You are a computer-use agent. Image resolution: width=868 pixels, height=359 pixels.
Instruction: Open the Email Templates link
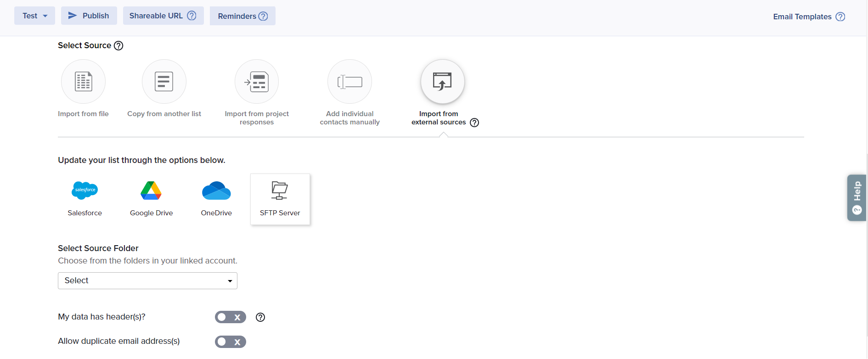point(802,17)
